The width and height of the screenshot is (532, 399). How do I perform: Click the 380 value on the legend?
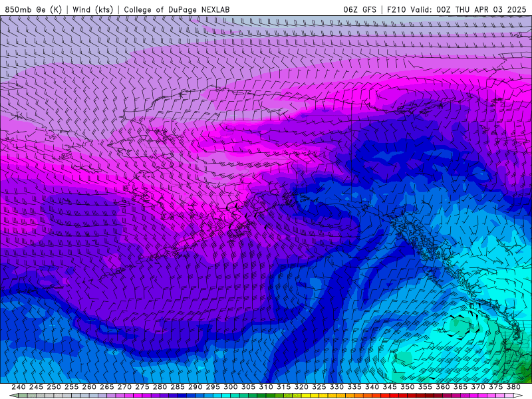(x=513, y=387)
